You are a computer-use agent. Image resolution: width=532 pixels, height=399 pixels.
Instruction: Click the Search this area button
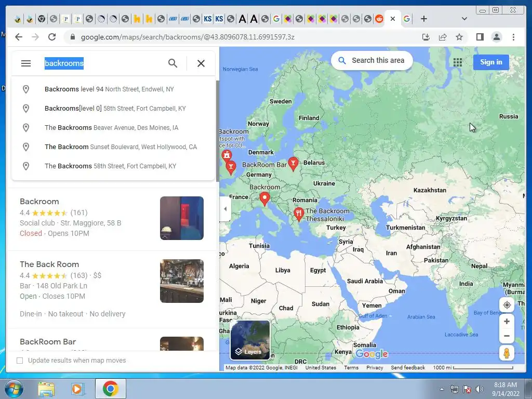pos(372,60)
